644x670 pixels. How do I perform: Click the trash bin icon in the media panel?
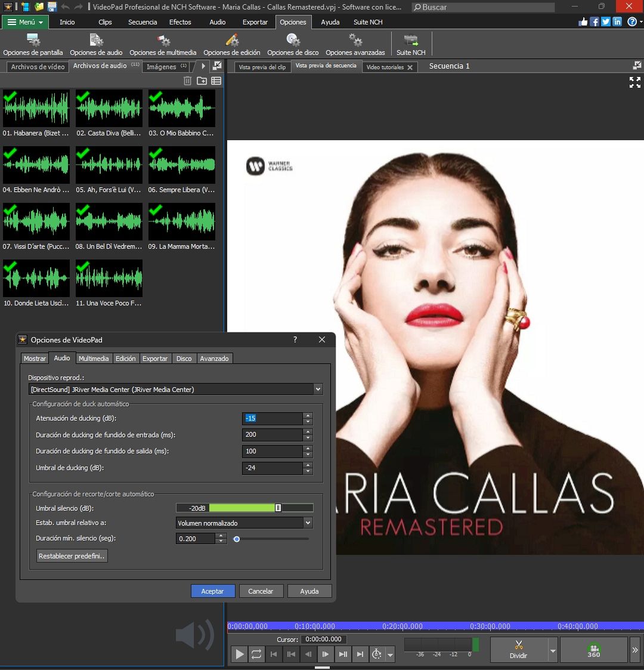tap(187, 81)
